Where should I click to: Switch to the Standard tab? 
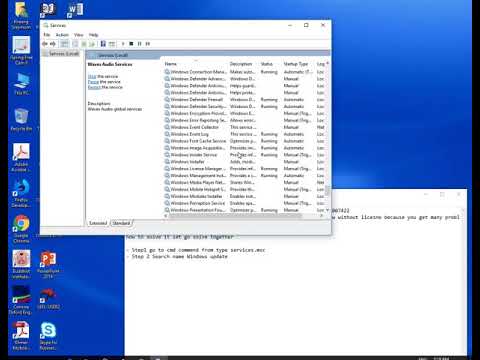point(121,223)
